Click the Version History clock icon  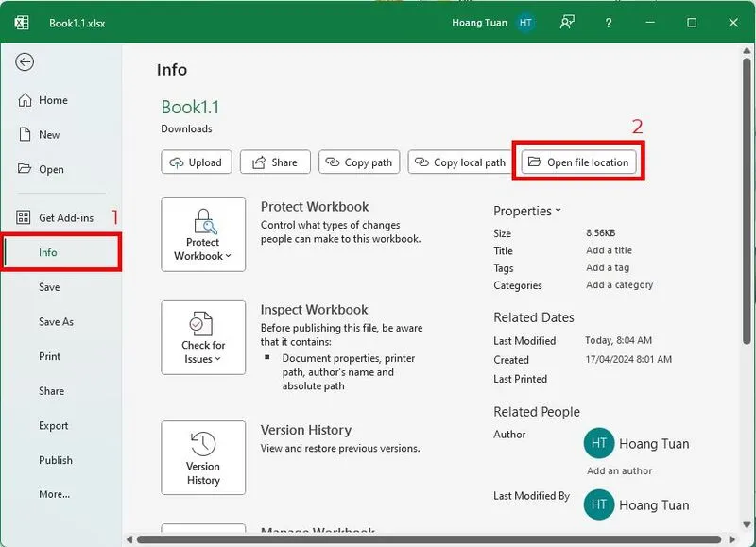(x=203, y=443)
